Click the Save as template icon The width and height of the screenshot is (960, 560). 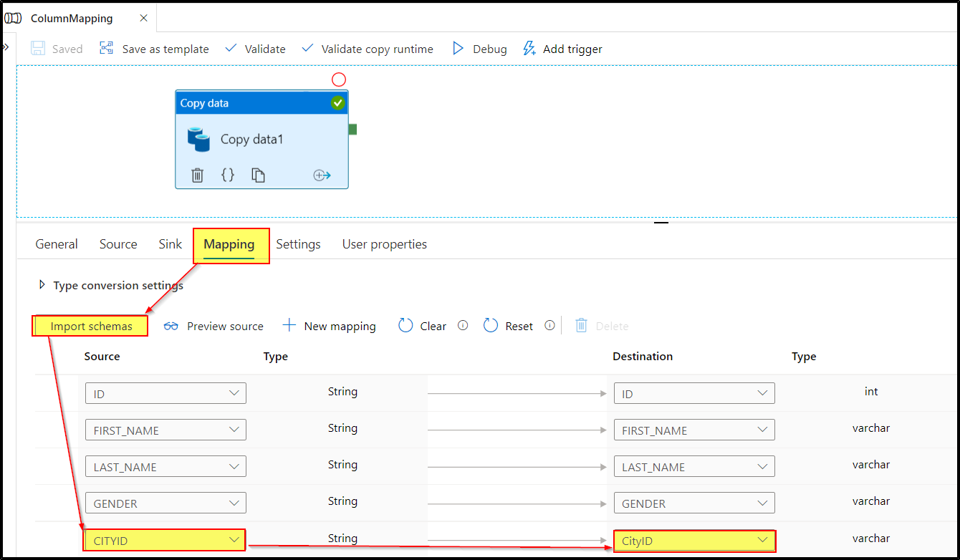[x=106, y=48]
